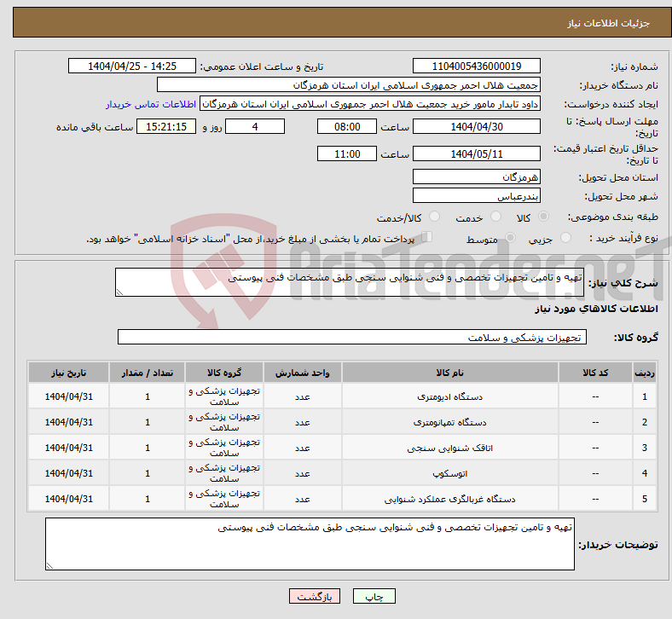This screenshot has width=672, height=619.
Task: Click the validity time field 11:00
Action: (x=347, y=153)
